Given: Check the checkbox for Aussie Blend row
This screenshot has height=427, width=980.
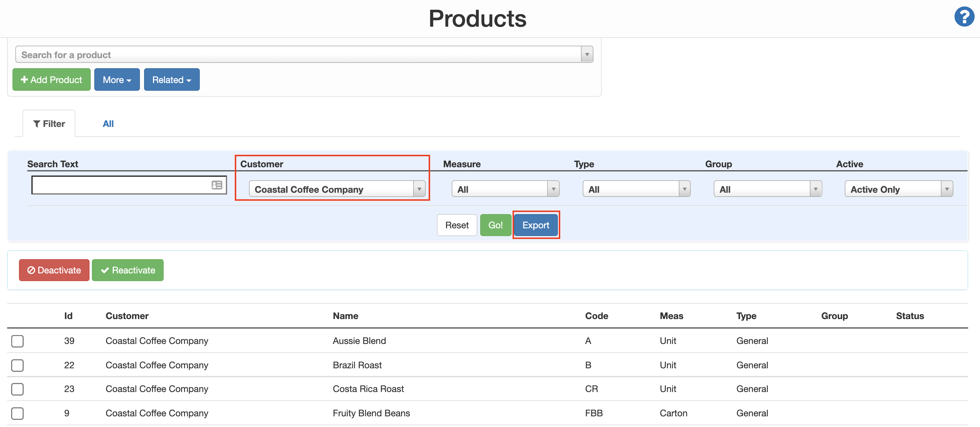Looking at the screenshot, I should pyautogui.click(x=17, y=341).
